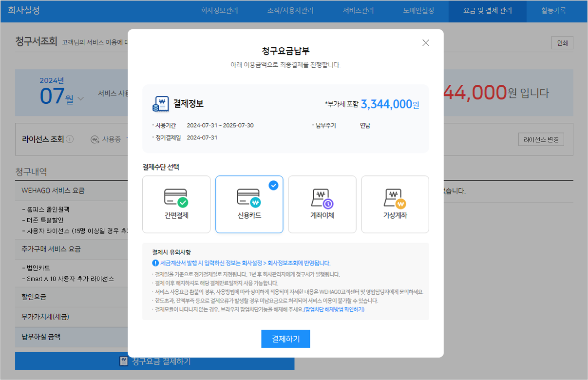The image size is (588, 380).
Task: Select the 간편결제 payment method icon
Action: pyautogui.click(x=176, y=197)
